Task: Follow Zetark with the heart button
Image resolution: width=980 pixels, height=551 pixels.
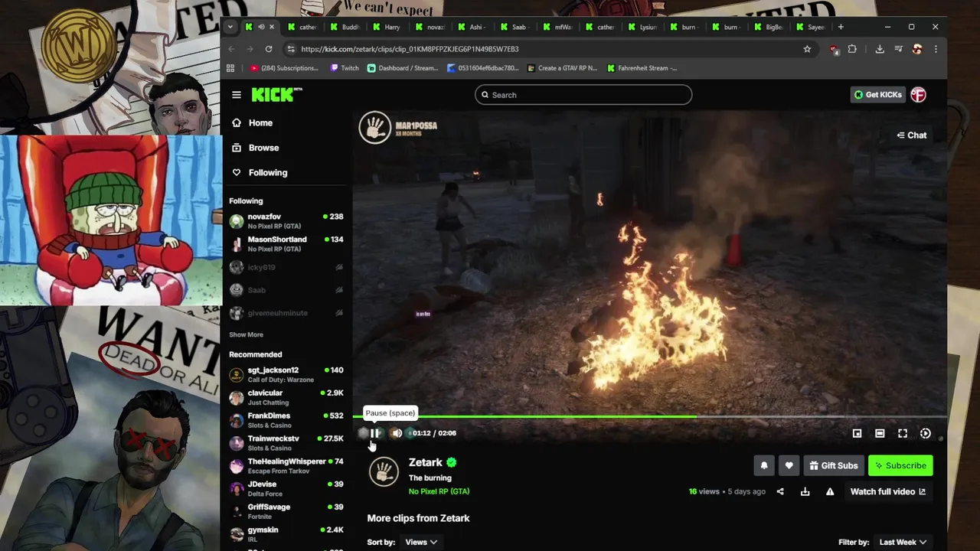Action: [x=789, y=465]
